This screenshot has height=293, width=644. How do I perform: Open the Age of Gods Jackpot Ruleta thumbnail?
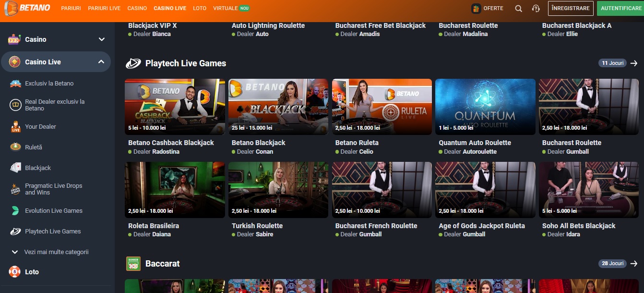[485, 190]
